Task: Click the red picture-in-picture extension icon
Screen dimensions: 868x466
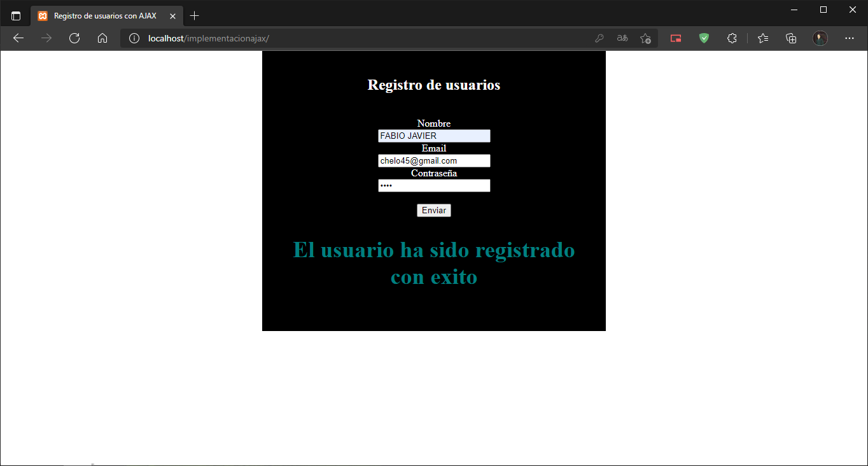Action: 676,38
